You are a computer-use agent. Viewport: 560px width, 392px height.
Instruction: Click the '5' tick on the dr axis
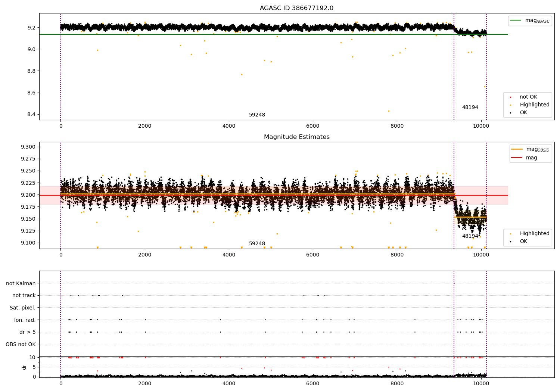point(34,367)
